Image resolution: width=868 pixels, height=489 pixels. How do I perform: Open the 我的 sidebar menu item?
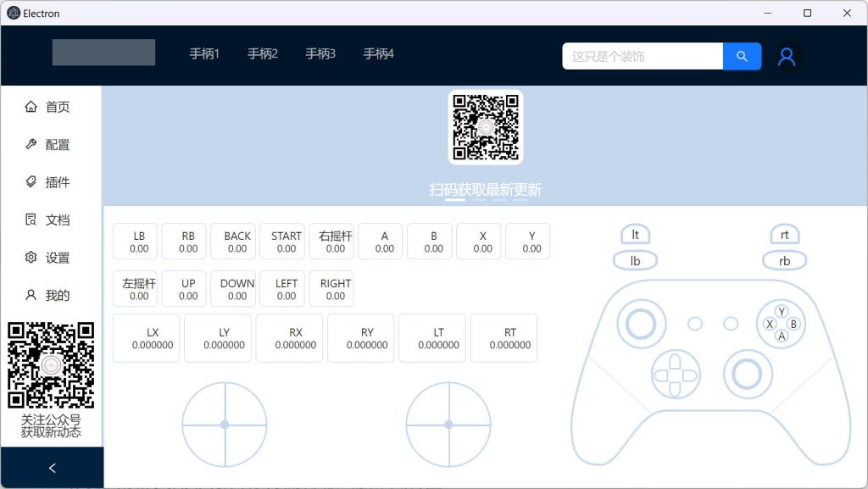[51, 295]
